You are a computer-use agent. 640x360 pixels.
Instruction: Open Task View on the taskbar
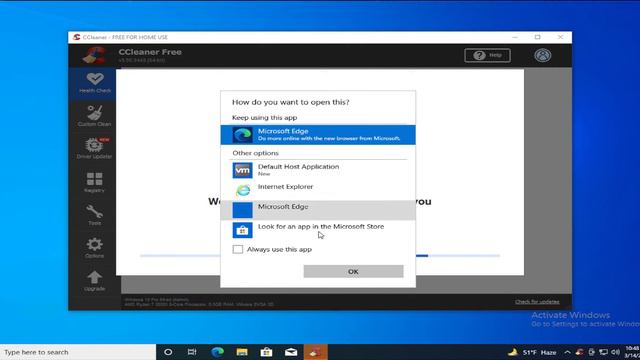point(192,352)
